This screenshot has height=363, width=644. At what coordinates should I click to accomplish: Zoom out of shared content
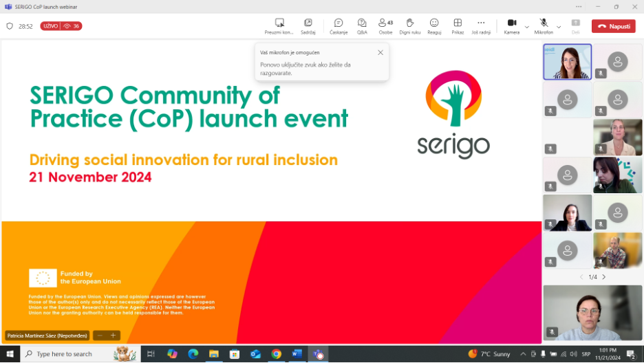click(100, 335)
